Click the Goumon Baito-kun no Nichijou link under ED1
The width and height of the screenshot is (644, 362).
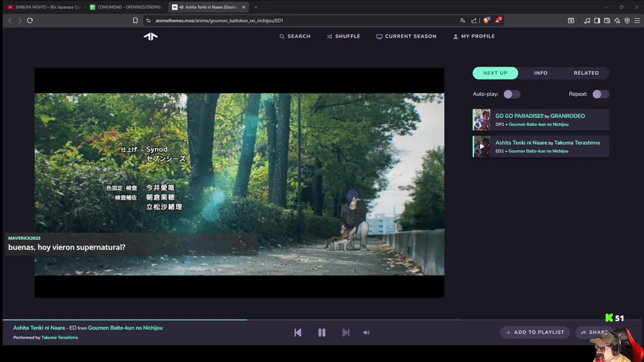[538, 151]
